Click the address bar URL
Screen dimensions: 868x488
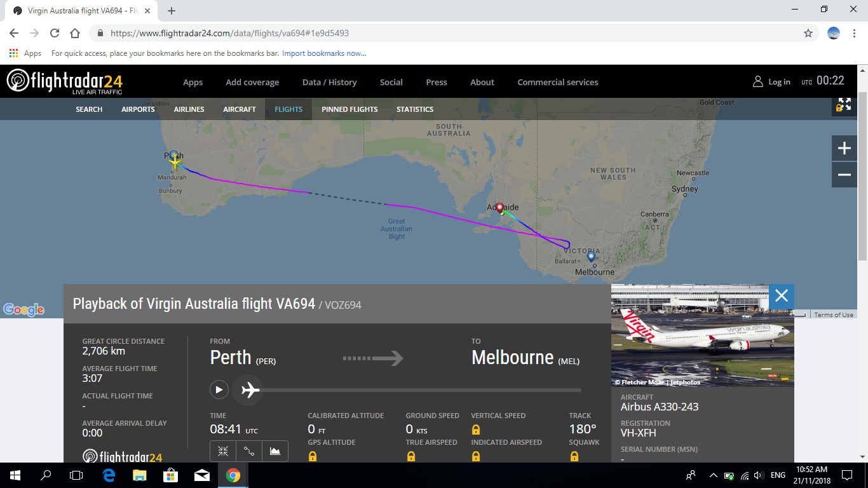[x=229, y=33]
